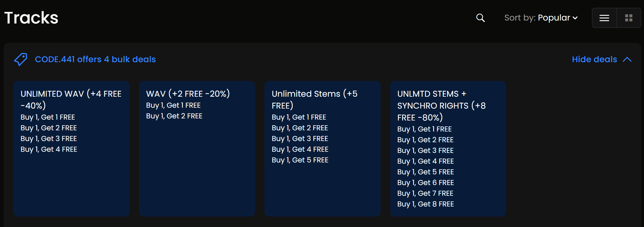Switch to list view layout
644x227 pixels.
point(604,18)
